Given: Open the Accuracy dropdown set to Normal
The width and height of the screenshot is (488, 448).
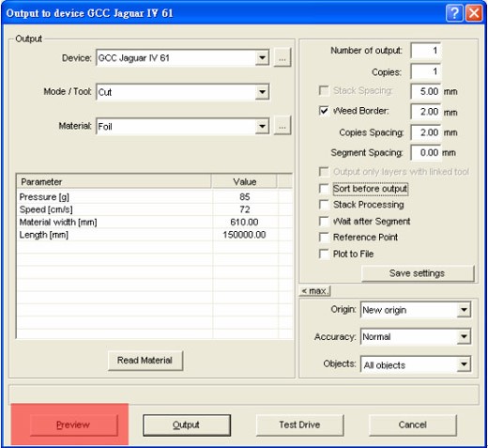Looking at the screenshot, I should [464, 336].
